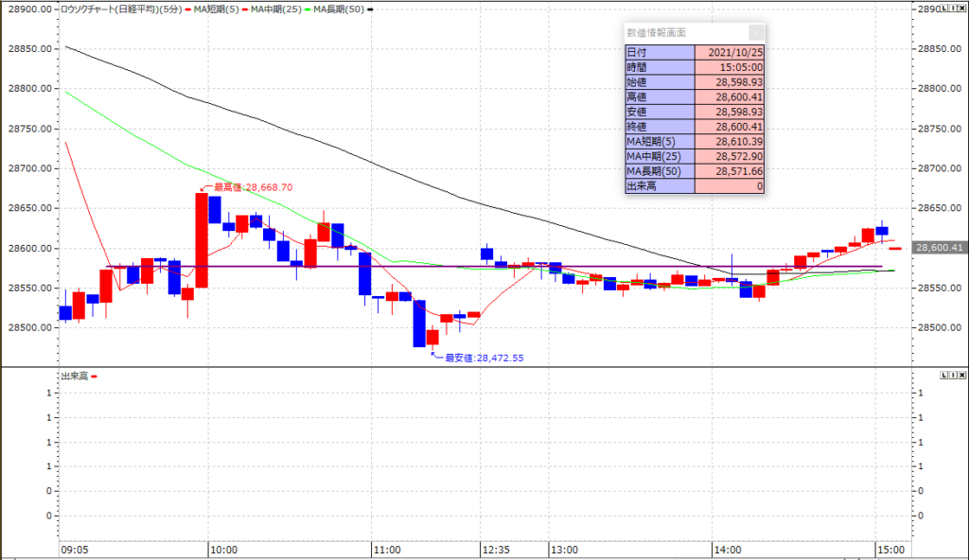969x560 pixels.
Task: Click the 終値 value cell in info panel
Action: (x=730, y=127)
